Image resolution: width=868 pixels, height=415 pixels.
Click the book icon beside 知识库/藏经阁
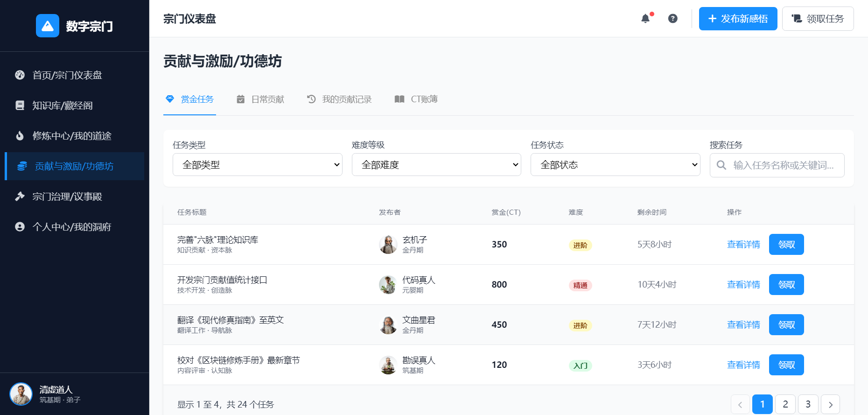[x=20, y=105]
